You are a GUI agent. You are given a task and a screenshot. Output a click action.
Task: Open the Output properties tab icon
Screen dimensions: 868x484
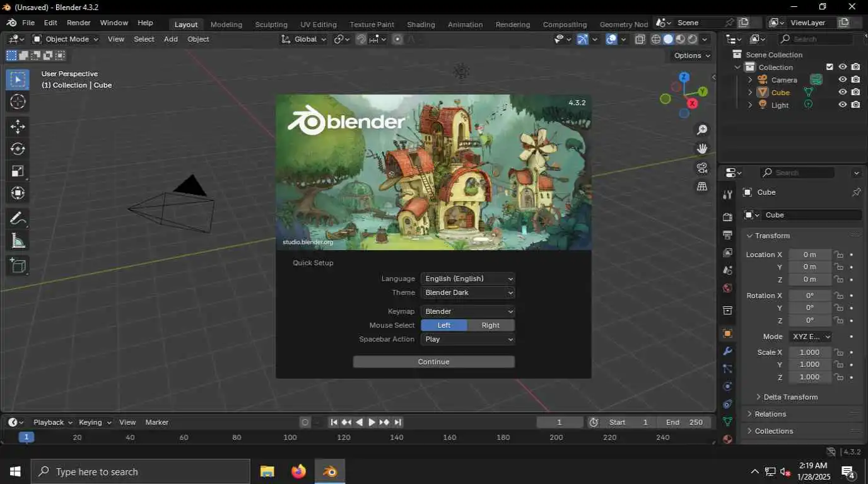pos(727,235)
